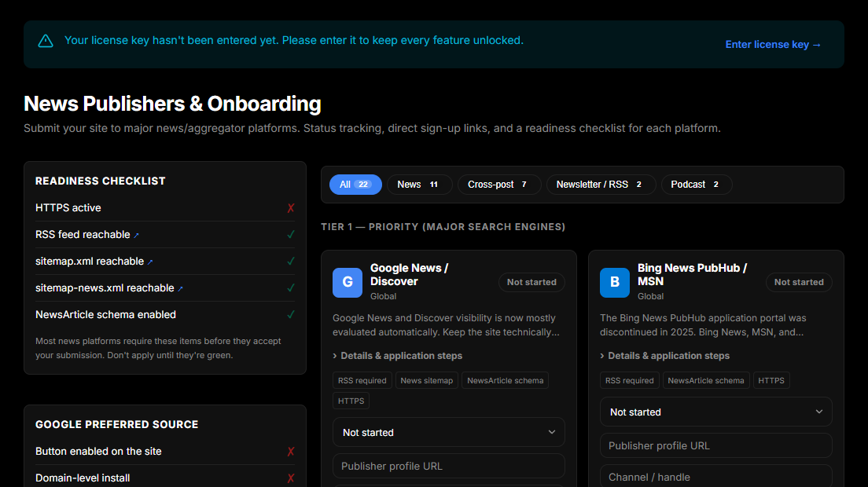Click Google News RSS required tag
868x487 pixels.
pos(362,380)
